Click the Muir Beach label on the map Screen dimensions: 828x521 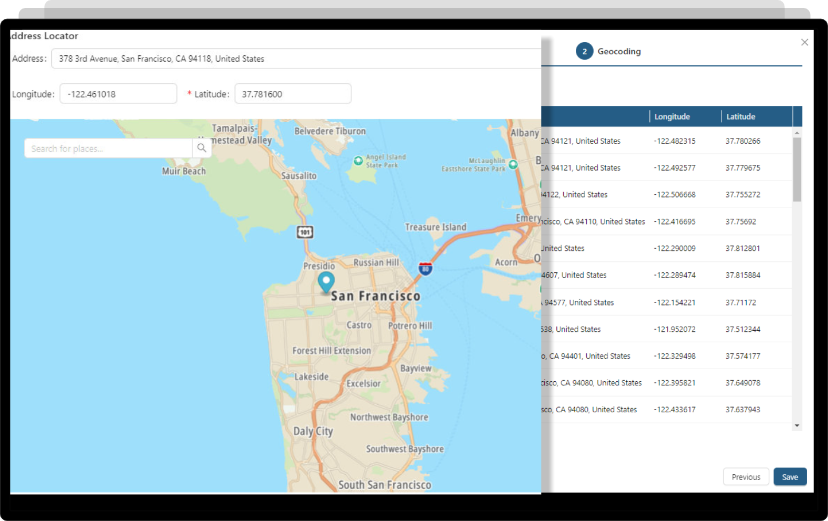coord(184,171)
